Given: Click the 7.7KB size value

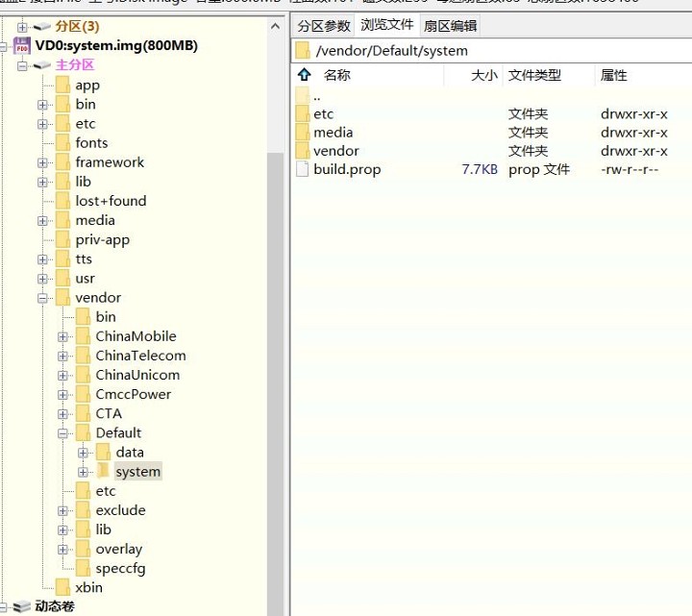Looking at the screenshot, I should [480, 169].
